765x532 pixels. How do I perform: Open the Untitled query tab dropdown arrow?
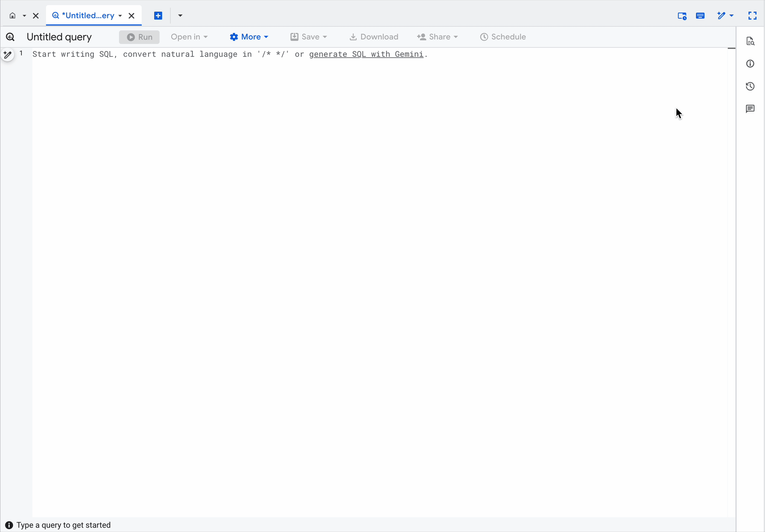click(x=120, y=16)
